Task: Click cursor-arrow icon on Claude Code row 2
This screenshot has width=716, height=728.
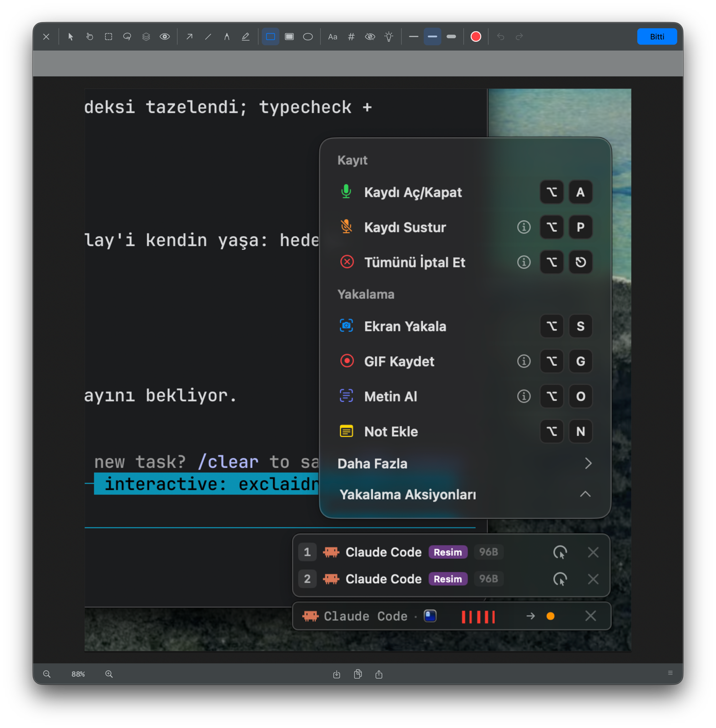Action: pos(560,579)
